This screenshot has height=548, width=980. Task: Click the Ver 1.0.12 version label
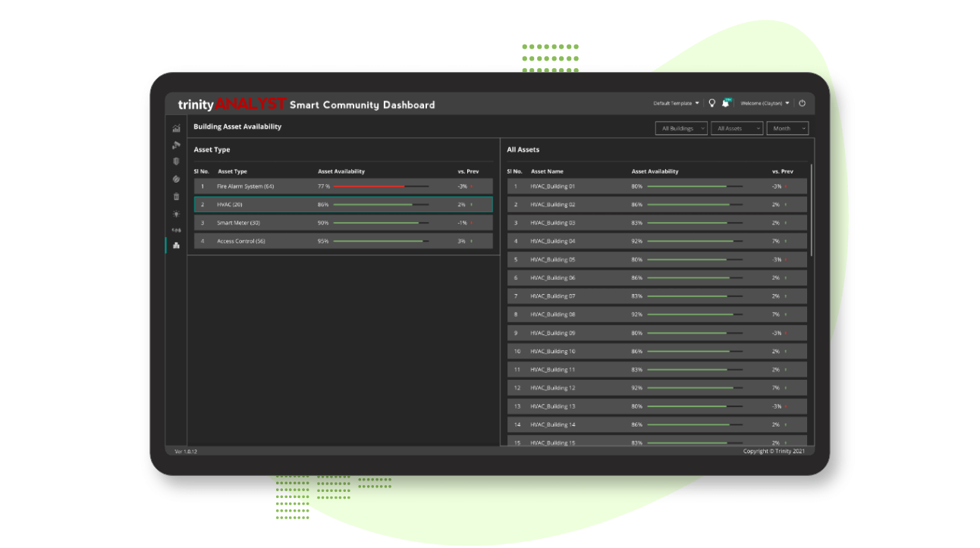pos(186,452)
